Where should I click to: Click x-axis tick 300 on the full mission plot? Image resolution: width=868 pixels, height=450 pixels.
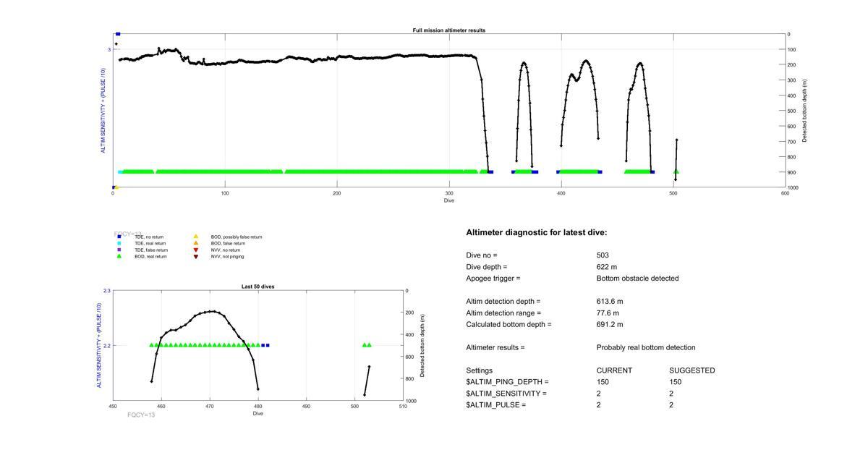coord(449,193)
